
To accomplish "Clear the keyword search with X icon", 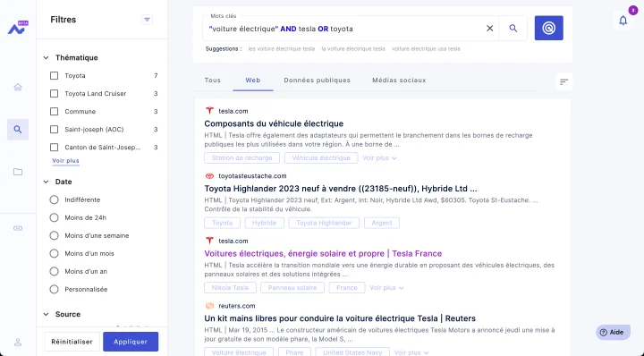I will coord(489,29).
